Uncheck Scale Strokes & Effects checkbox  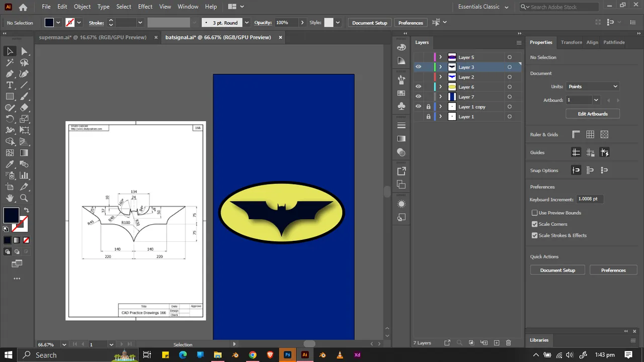click(x=535, y=235)
